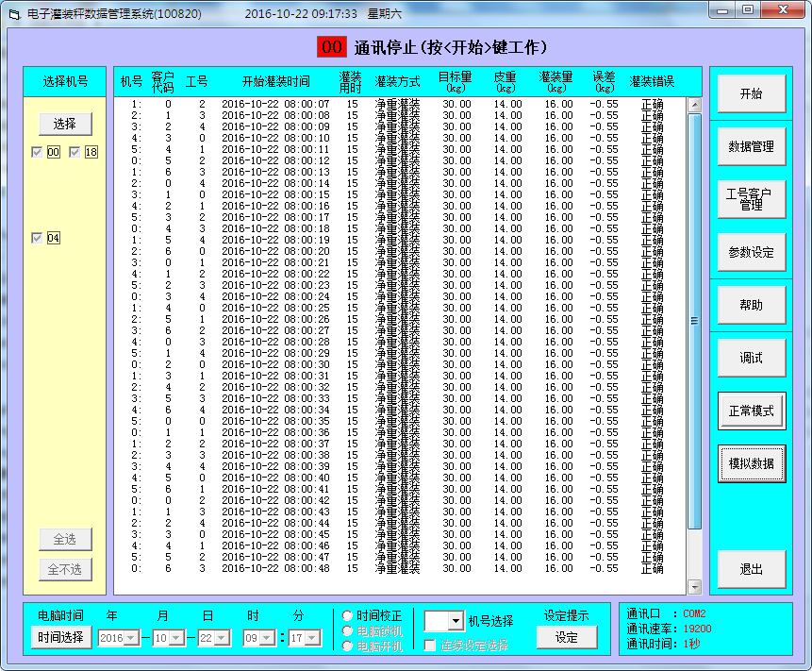Image resolution: width=812 pixels, height=671 pixels.
Task: Toggle machine number 00 checkbox
Action: tap(37, 153)
